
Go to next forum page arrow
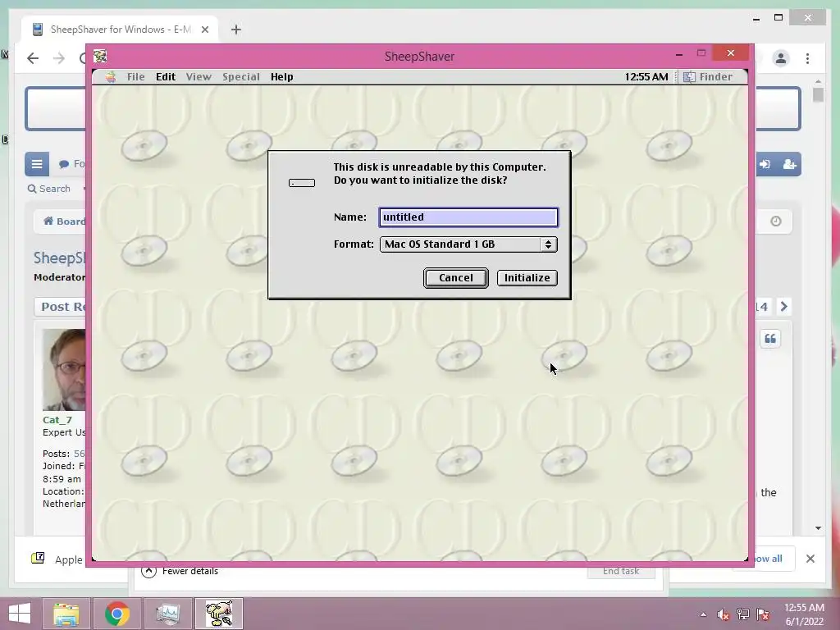(x=783, y=307)
